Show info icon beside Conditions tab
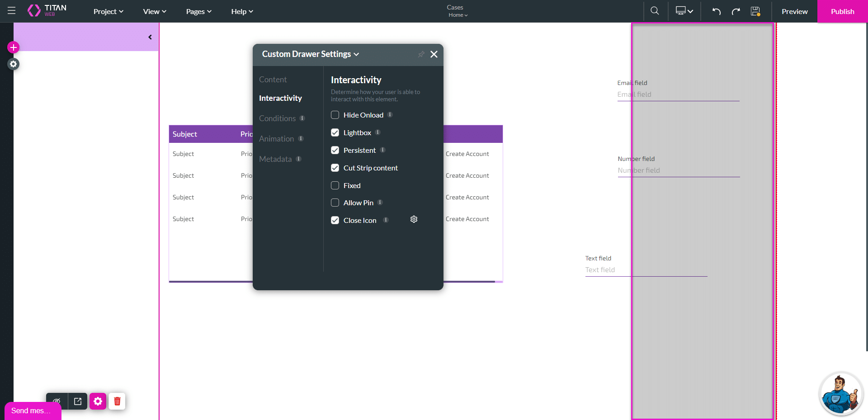Viewport: 868px width, 420px height. pyautogui.click(x=302, y=118)
